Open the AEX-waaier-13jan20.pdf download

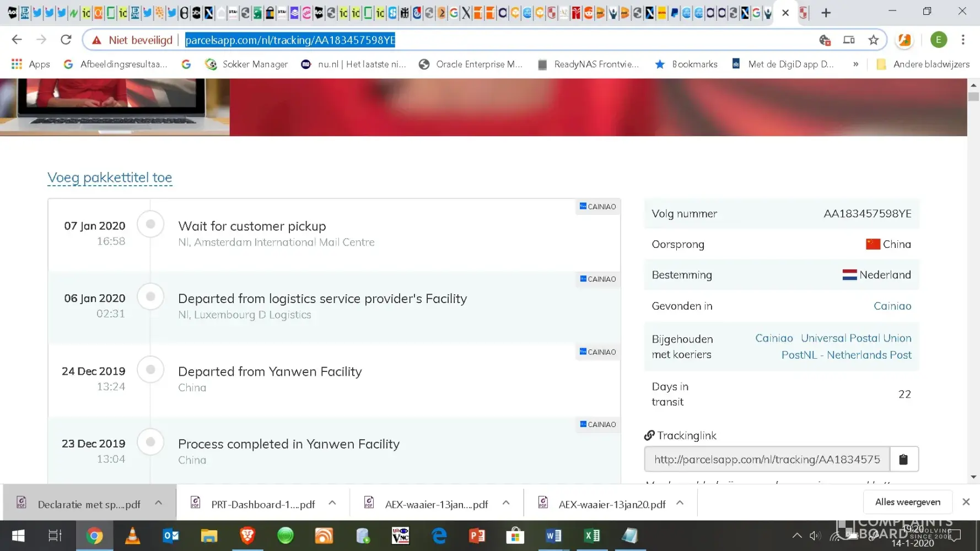tap(602, 504)
